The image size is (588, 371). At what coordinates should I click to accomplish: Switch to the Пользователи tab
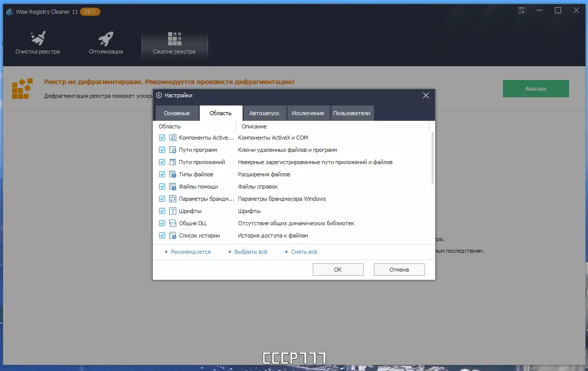click(x=352, y=113)
